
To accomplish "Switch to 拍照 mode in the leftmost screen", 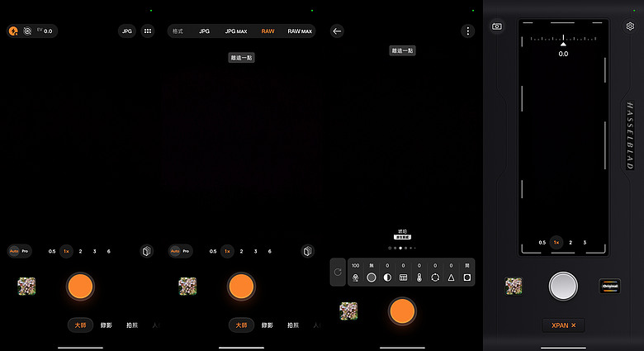I will click(x=132, y=325).
